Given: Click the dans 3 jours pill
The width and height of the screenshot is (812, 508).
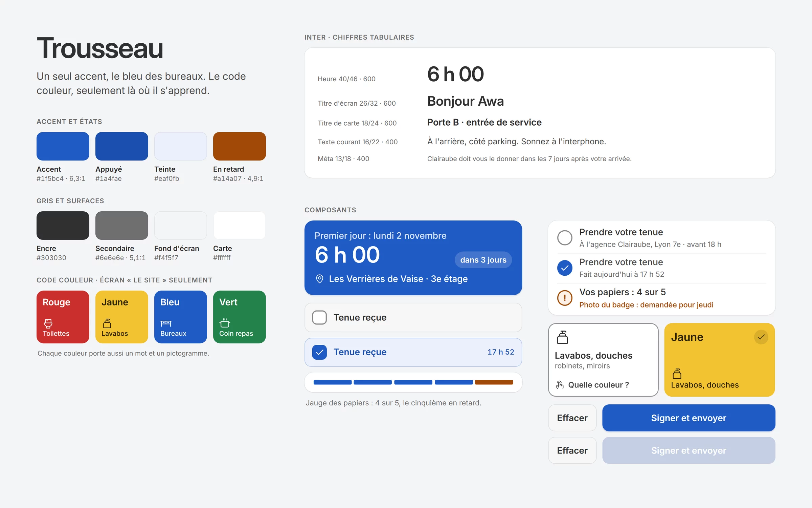Looking at the screenshot, I should 483,260.
